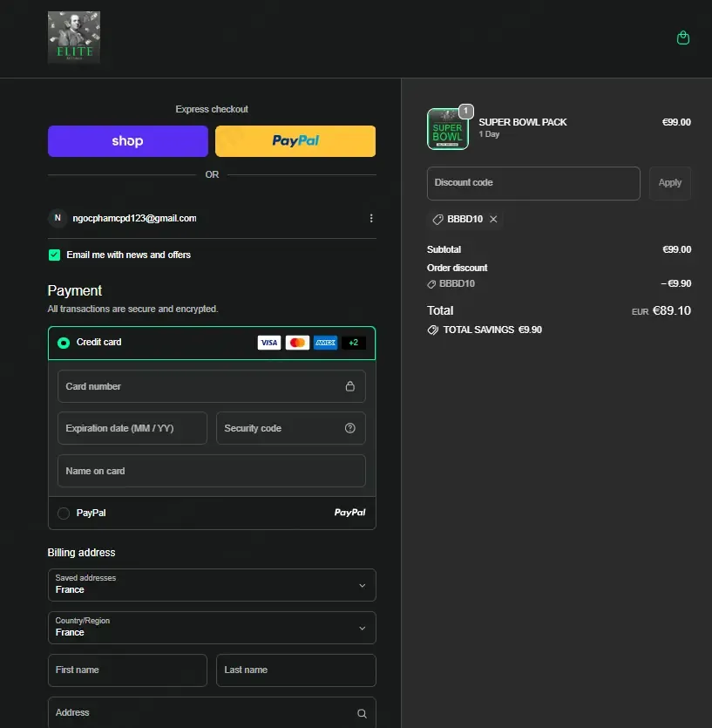
Task: Click the PayPal logo in payment options
Action: click(350, 513)
